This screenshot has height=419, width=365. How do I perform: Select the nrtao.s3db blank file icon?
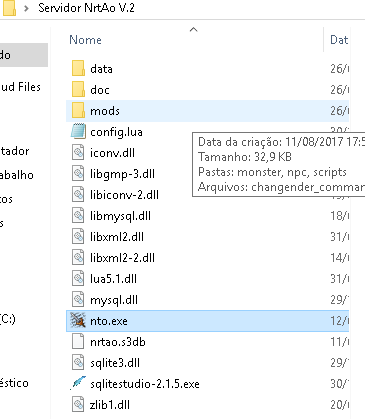(x=78, y=342)
